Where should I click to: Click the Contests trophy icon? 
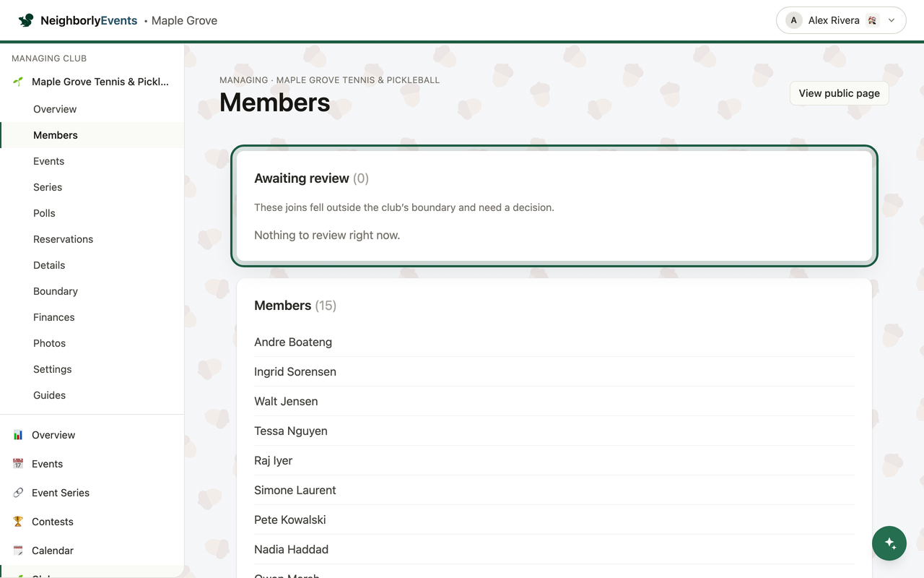click(18, 522)
